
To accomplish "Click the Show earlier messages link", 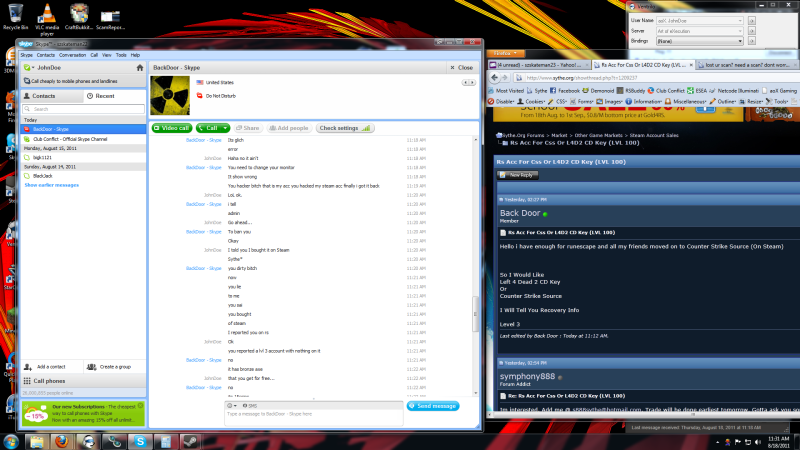I will point(52,185).
